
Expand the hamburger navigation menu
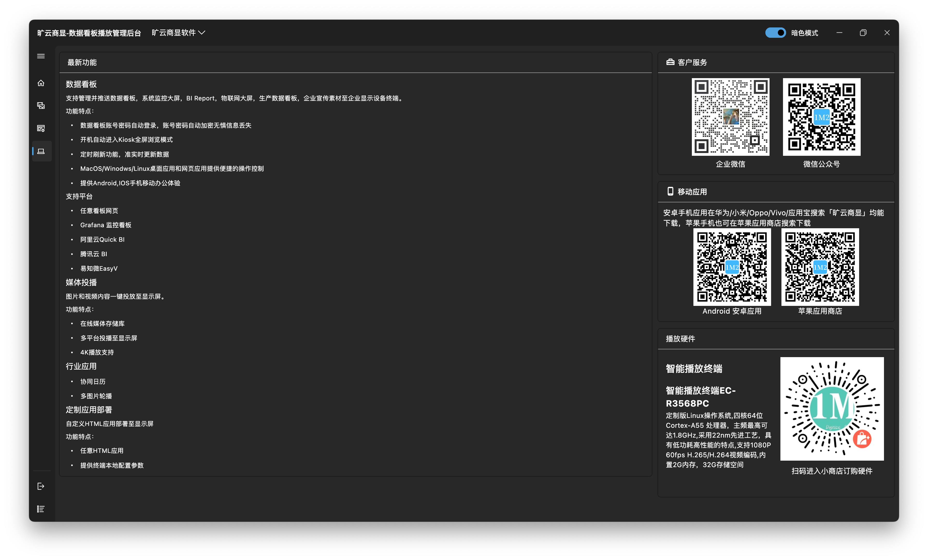click(x=41, y=56)
